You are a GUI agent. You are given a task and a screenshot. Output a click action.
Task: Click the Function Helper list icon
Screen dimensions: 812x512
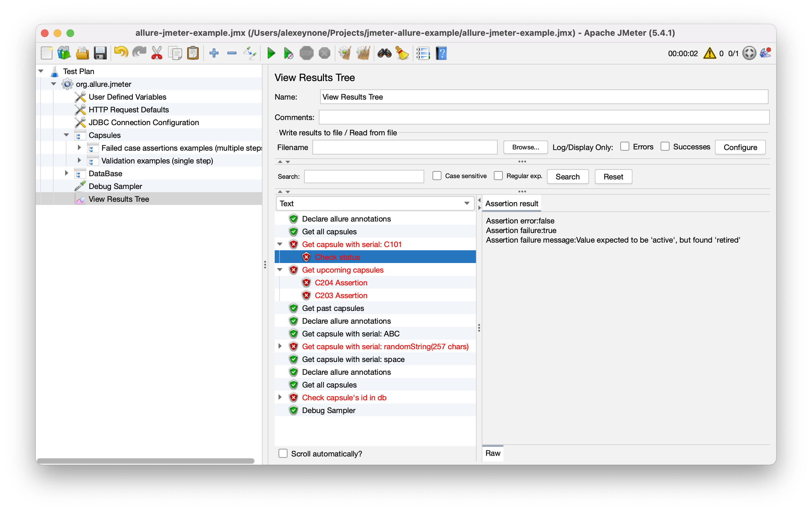pos(423,53)
